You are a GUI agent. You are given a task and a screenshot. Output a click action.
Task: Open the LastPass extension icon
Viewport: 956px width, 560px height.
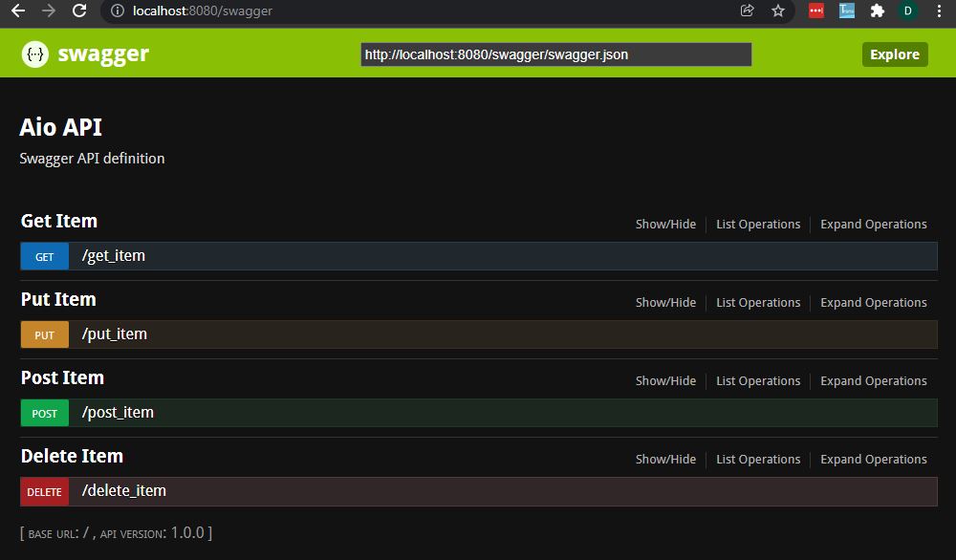tap(815, 11)
